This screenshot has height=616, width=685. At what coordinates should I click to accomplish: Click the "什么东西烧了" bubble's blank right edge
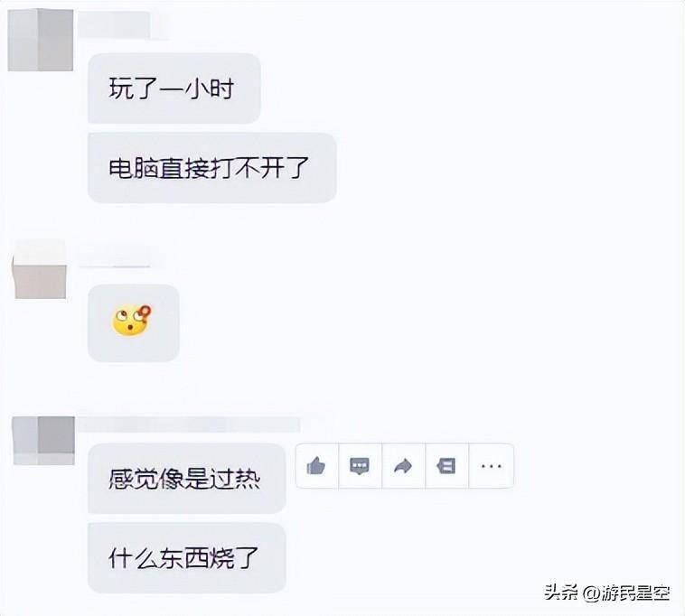click(274, 558)
